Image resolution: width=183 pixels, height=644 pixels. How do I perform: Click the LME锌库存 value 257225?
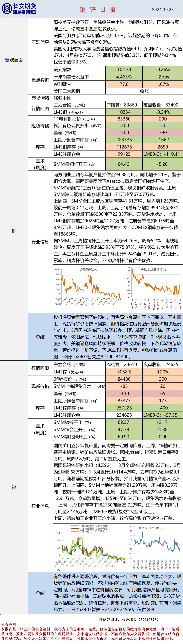coord(124,408)
